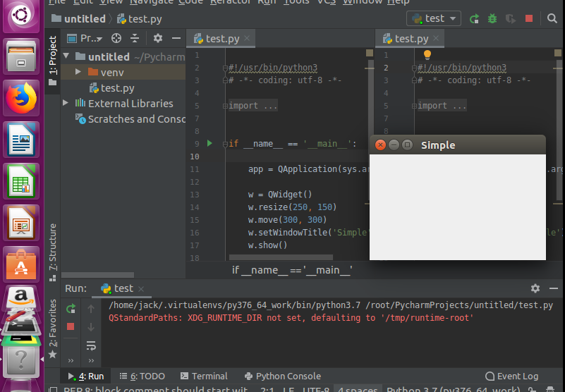This screenshot has height=392, width=565.
Task: Toggle soft-wrap icon in Run panel
Action: pos(91,346)
